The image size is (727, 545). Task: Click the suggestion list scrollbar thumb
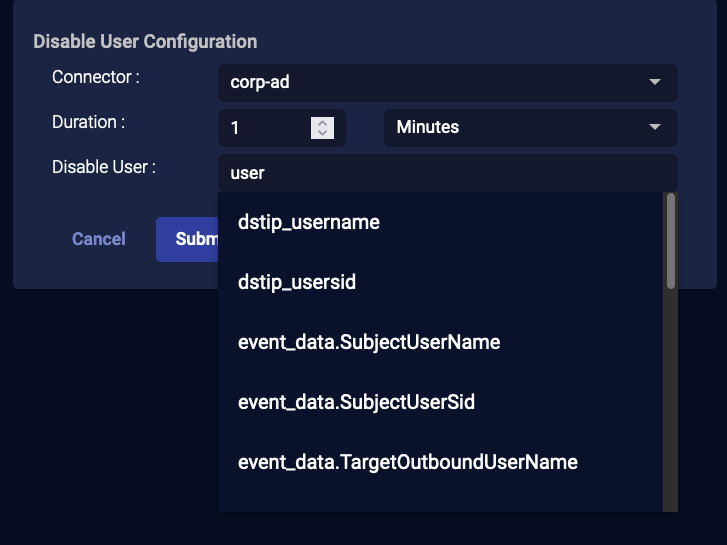pos(671,240)
